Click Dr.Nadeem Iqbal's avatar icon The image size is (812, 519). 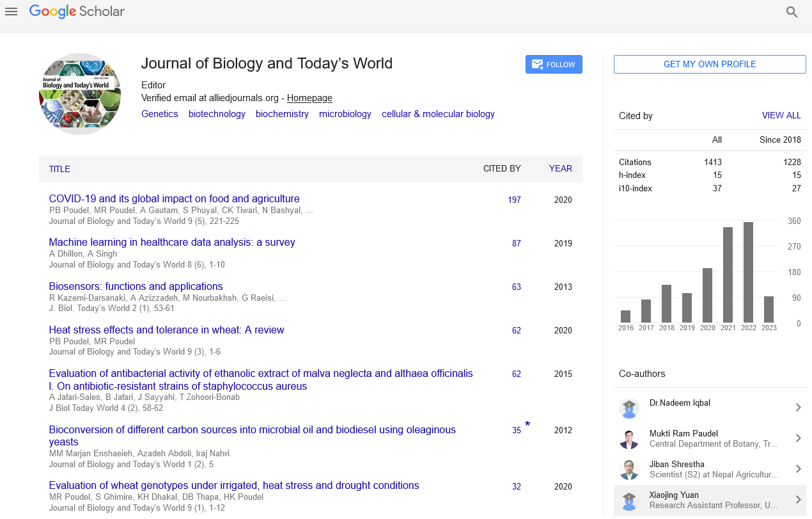point(629,408)
